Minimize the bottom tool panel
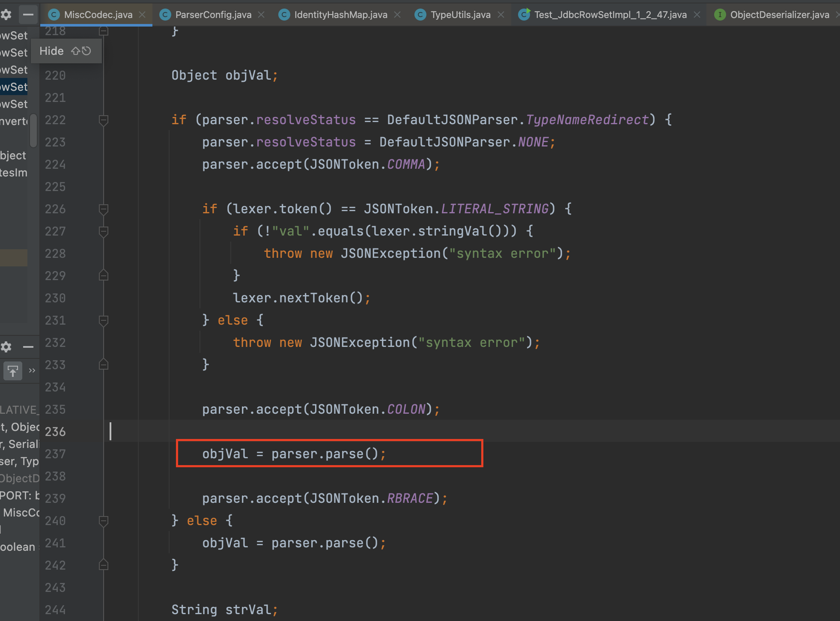 (x=28, y=346)
